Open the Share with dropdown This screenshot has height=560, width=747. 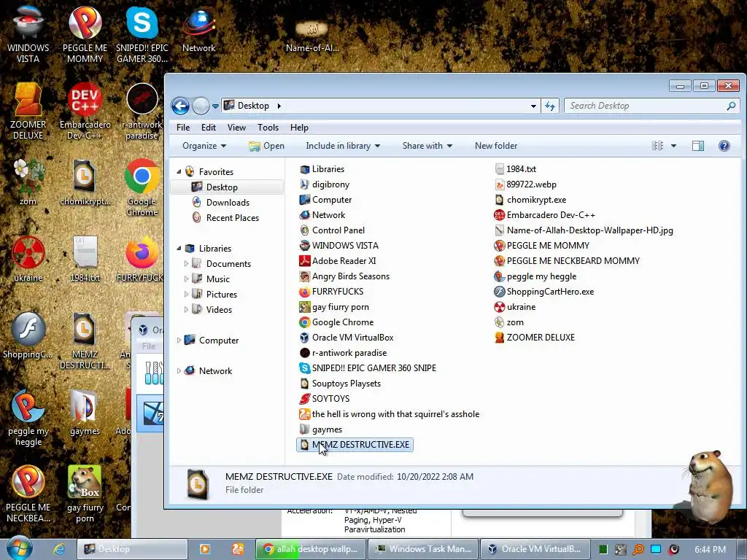point(427,146)
